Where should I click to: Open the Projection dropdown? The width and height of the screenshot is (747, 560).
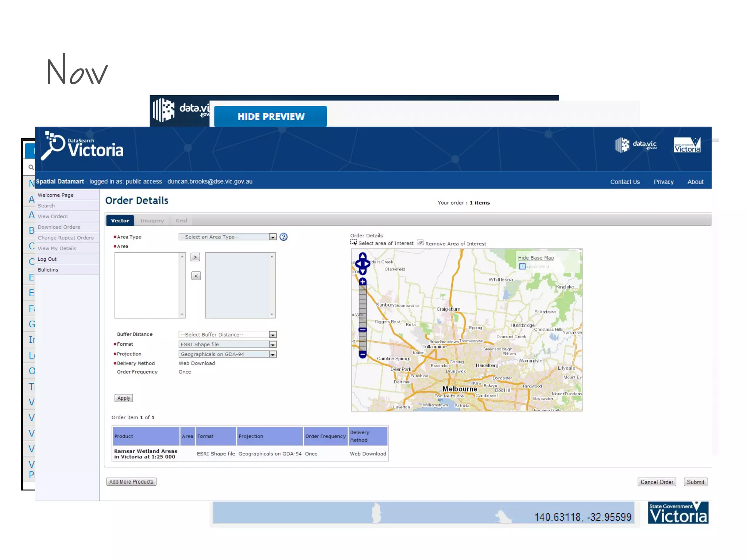(272, 354)
